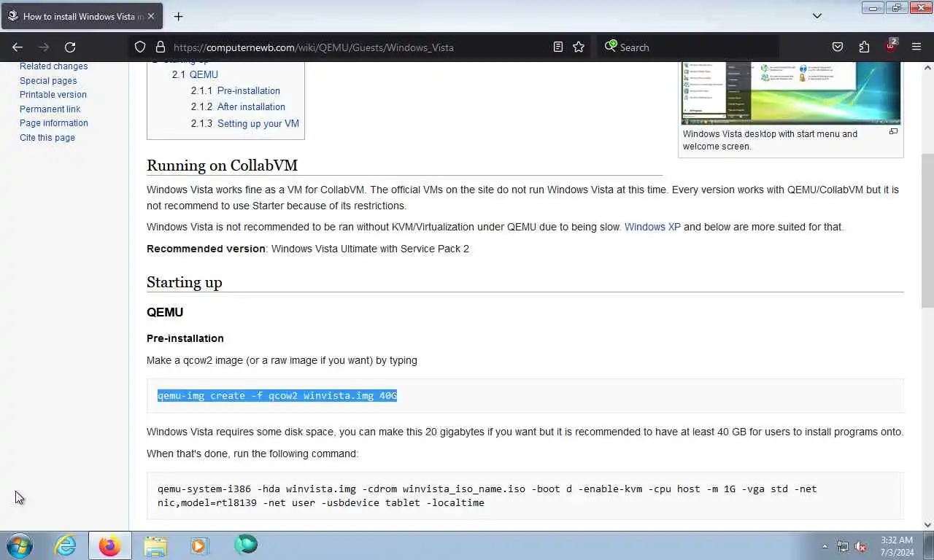Click the 'Recommended version' text
This screenshot has width=934, height=560.
point(206,249)
